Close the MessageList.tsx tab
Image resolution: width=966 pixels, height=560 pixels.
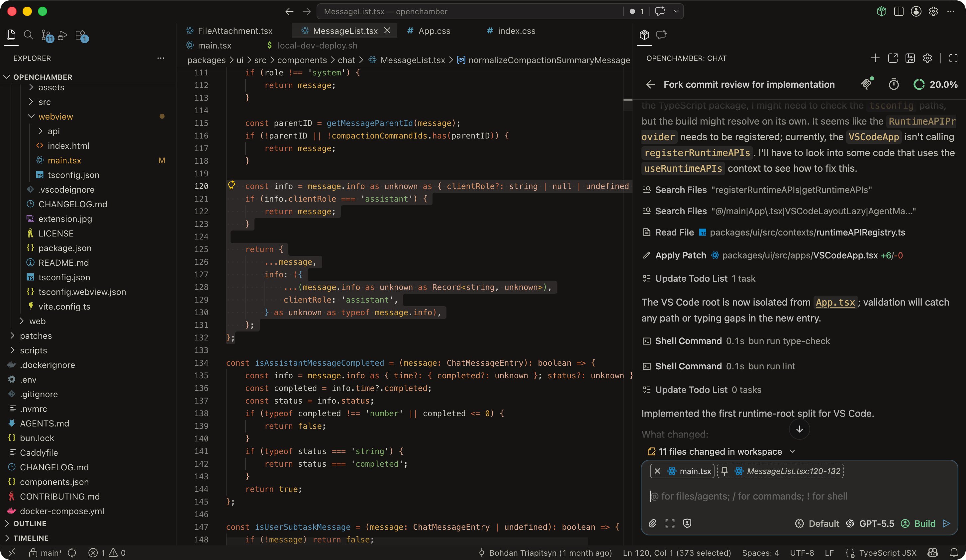(x=387, y=30)
